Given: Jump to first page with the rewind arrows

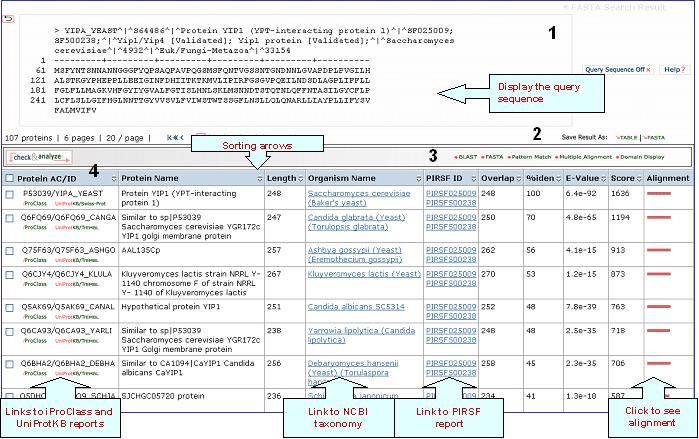Looking at the screenshot, I should (x=173, y=137).
